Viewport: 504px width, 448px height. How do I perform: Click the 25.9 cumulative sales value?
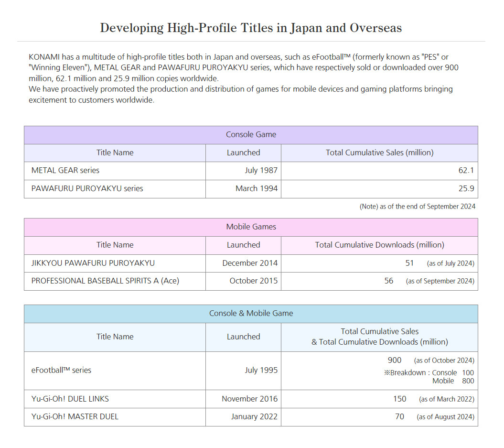pos(466,188)
